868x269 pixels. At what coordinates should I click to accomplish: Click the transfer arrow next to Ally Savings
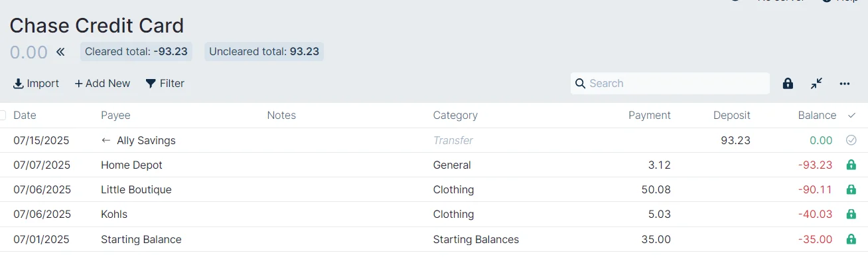pos(106,140)
